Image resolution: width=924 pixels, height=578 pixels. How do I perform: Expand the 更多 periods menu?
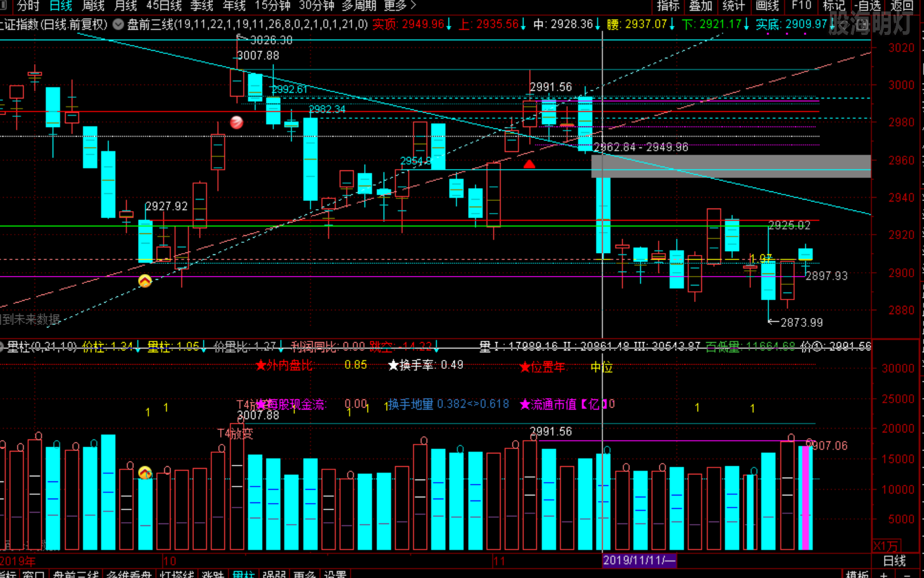coord(400,6)
